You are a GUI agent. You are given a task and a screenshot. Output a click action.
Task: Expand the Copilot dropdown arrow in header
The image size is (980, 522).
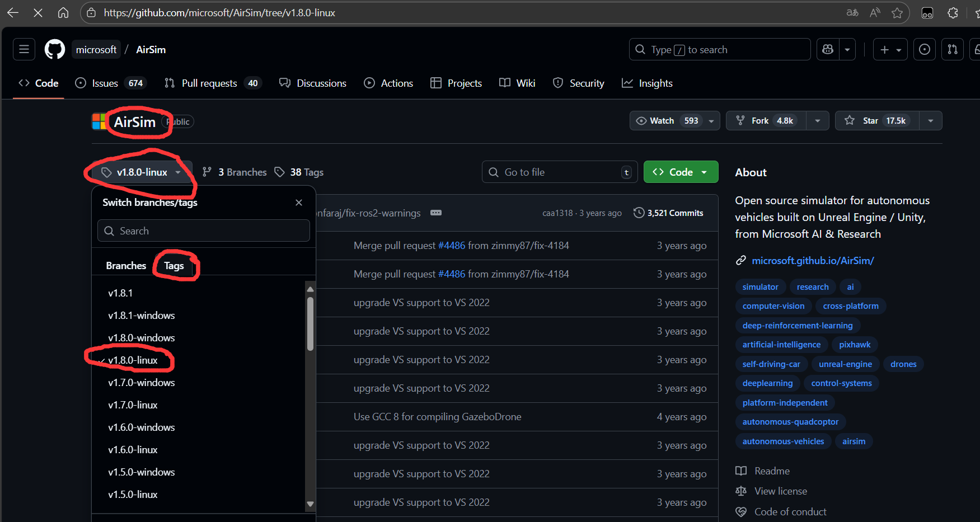847,49
